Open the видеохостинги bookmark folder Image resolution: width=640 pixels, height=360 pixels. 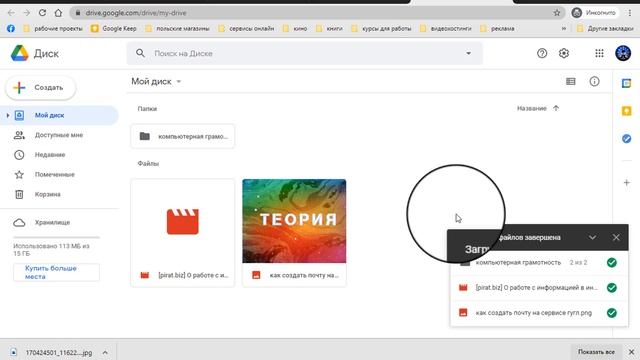(445, 29)
